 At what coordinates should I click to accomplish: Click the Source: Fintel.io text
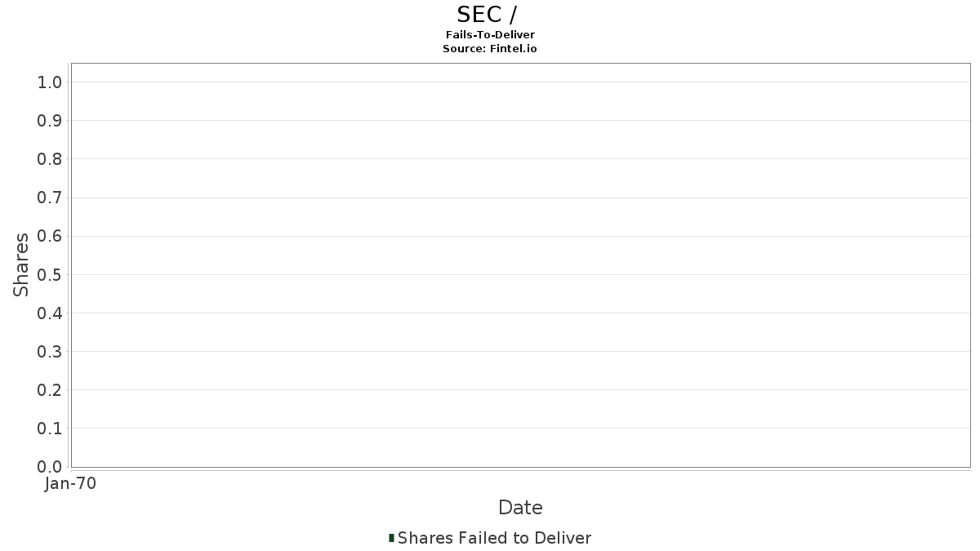tap(490, 49)
